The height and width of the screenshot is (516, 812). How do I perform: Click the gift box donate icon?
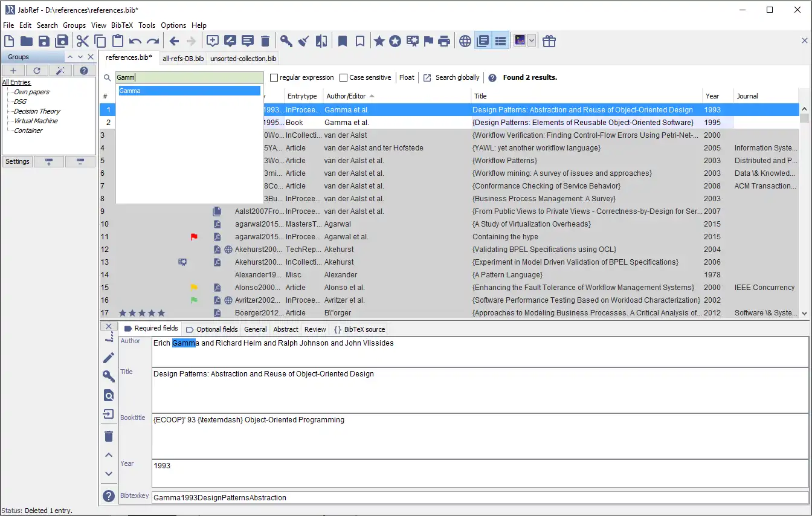click(549, 41)
